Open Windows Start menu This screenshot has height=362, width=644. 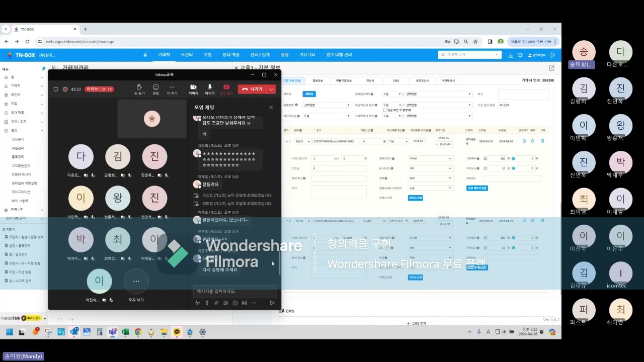(x=10, y=332)
